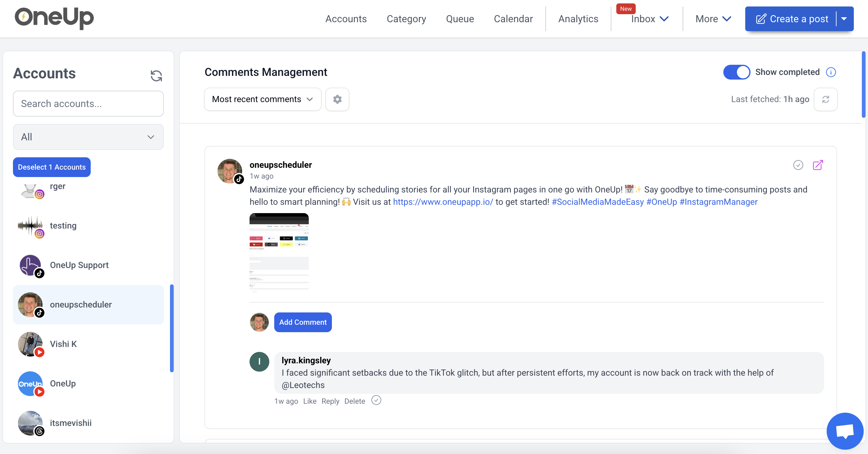Mark lyra.kingsley comment as completed
Image resolution: width=868 pixels, height=454 pixels.
click(x=376, y=400)
